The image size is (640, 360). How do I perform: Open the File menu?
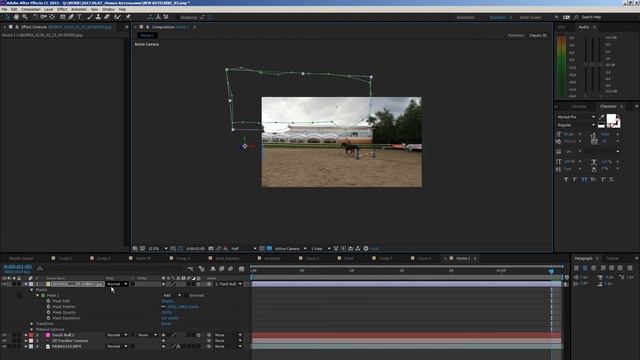click(4, 9)
